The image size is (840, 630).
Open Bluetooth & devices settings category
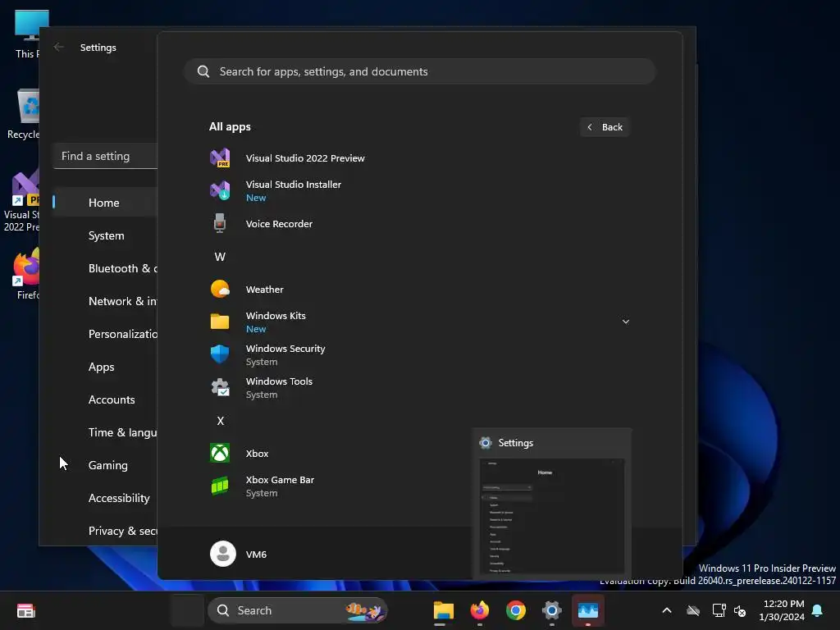pos(105,268)
